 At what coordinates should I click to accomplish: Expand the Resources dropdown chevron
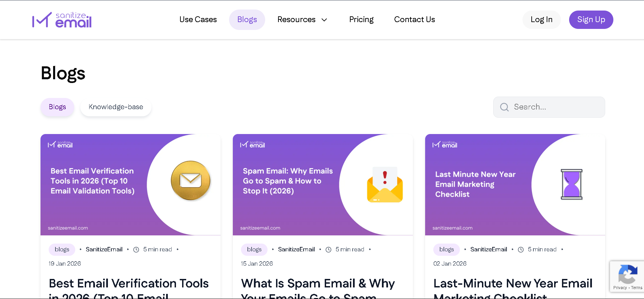pyautogui.click(x=324, y=20)
